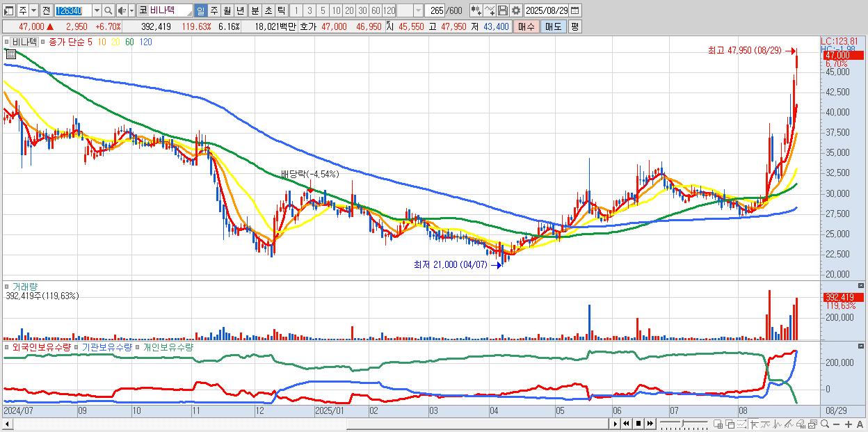Toggle the 기관보유수량 indicator marker
The image size is (868, 432).
click(x=76, y=347)
